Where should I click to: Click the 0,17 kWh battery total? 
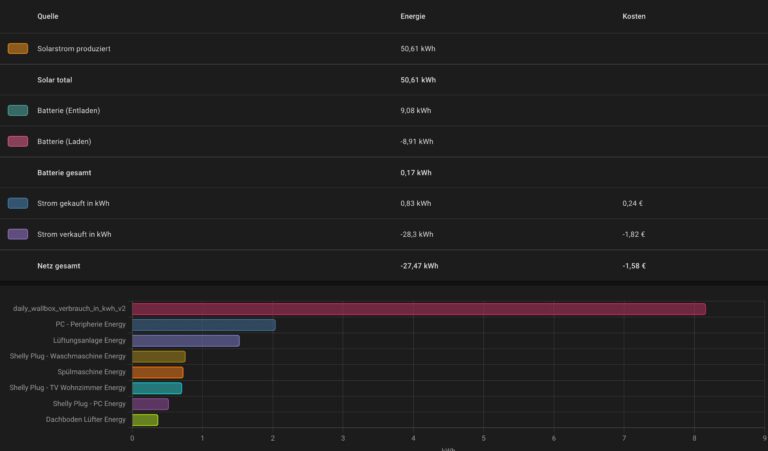click(416, 173)
